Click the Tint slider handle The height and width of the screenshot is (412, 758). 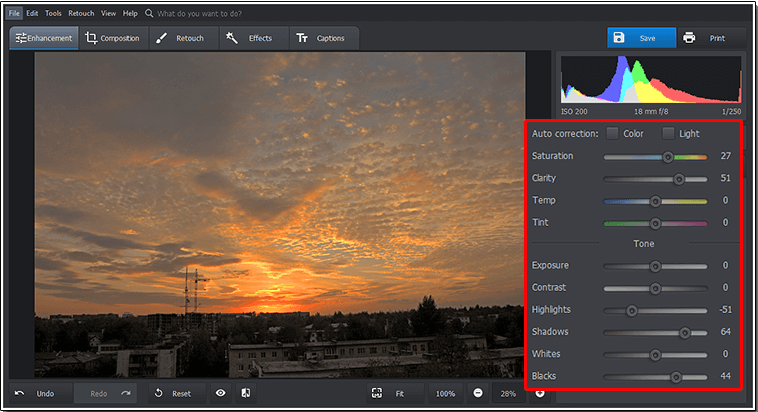[655, 223]
